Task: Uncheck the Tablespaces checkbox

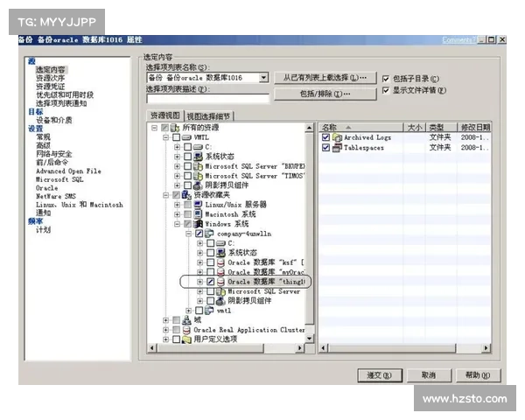Action: [325, 147]
